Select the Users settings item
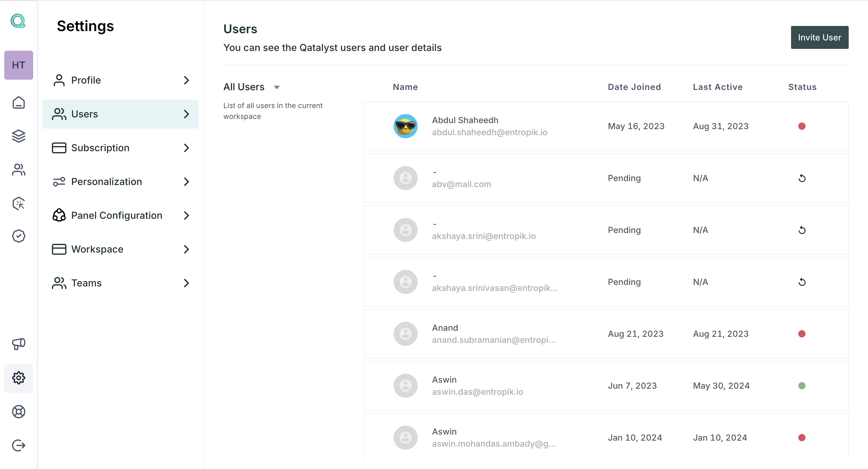 coord(120,114)
